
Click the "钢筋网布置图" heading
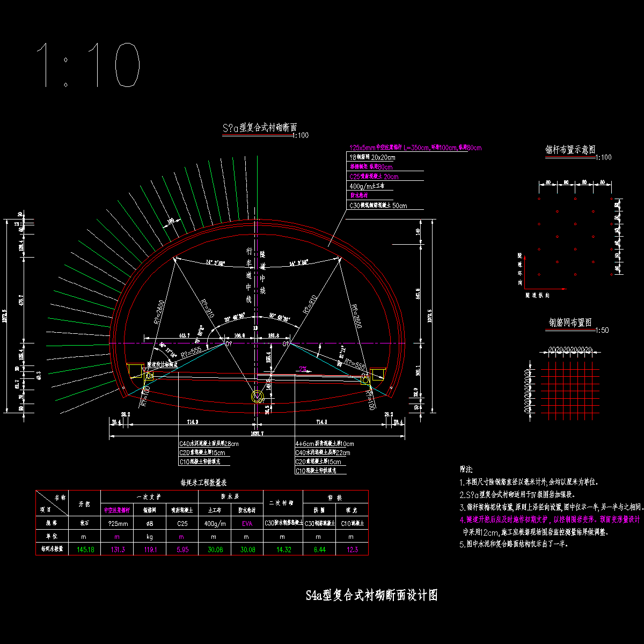570,323
